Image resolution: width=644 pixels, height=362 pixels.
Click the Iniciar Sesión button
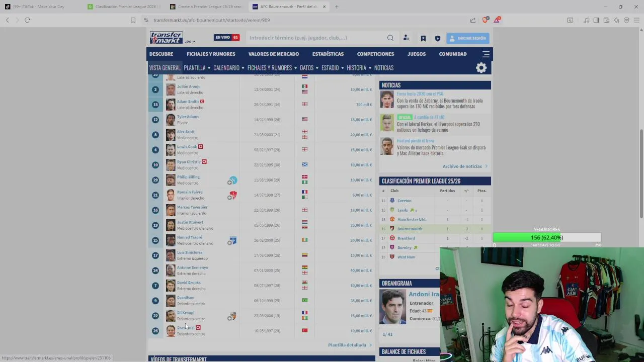[467, 38]
